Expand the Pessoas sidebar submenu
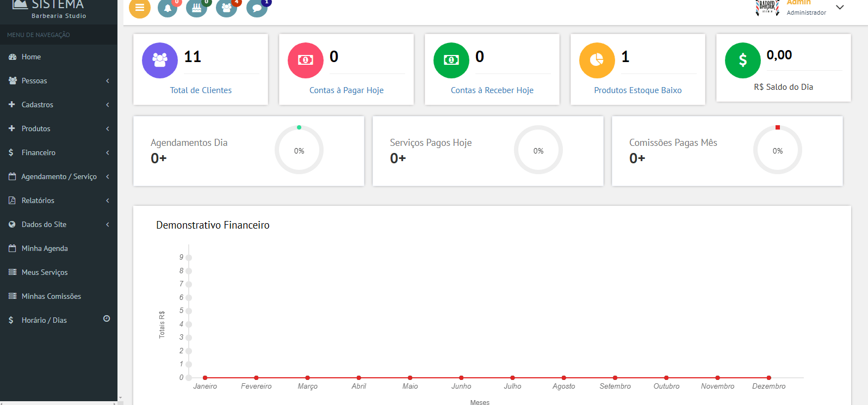 click(x=59, y=81)
